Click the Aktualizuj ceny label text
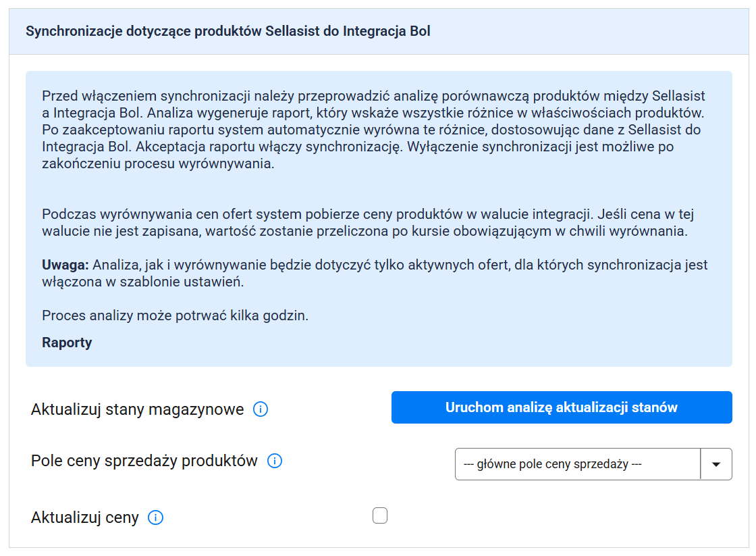 (x=84, y=518)
